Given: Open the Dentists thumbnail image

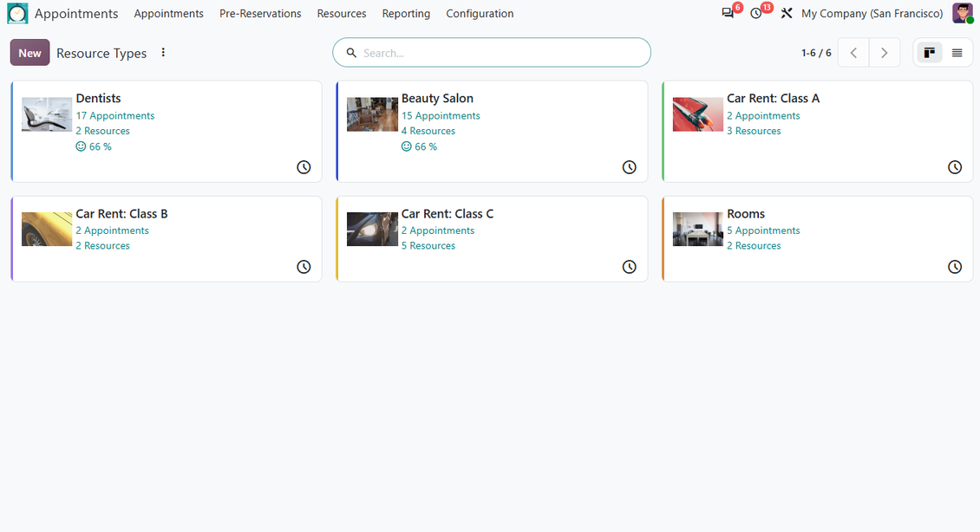Looking at the screenshot, I should click(x=47, y=114).
